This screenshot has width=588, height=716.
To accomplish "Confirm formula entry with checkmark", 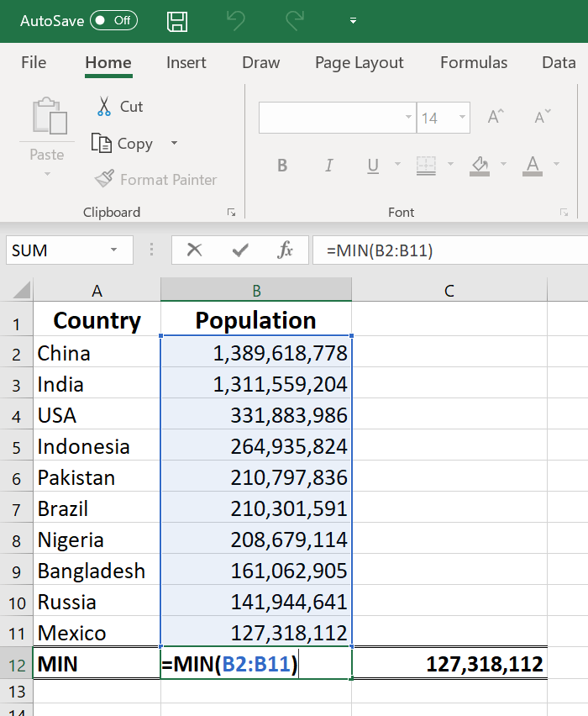I will click(x=240, y=250).
